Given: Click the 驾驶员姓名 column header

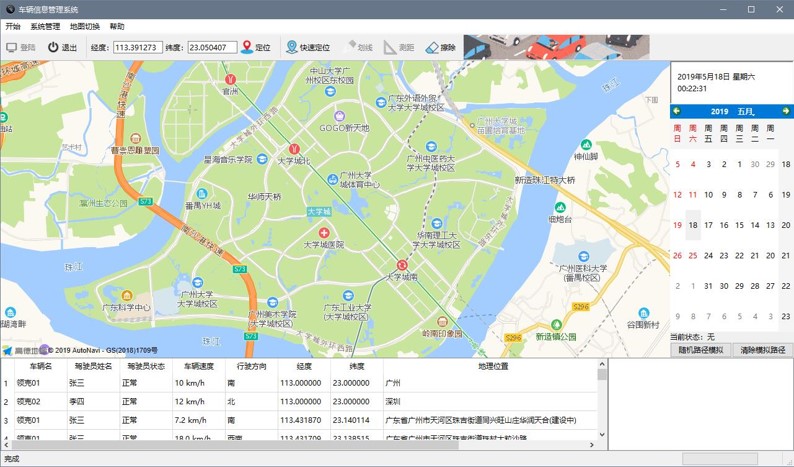Looking at the screenshot, I should click(x=93, y=366).
